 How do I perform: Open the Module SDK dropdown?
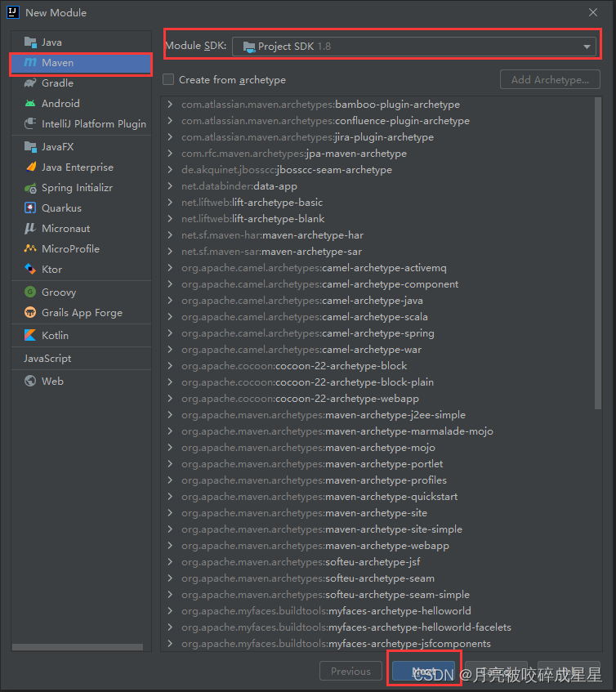pyautogui.click(x=414, y=47)
